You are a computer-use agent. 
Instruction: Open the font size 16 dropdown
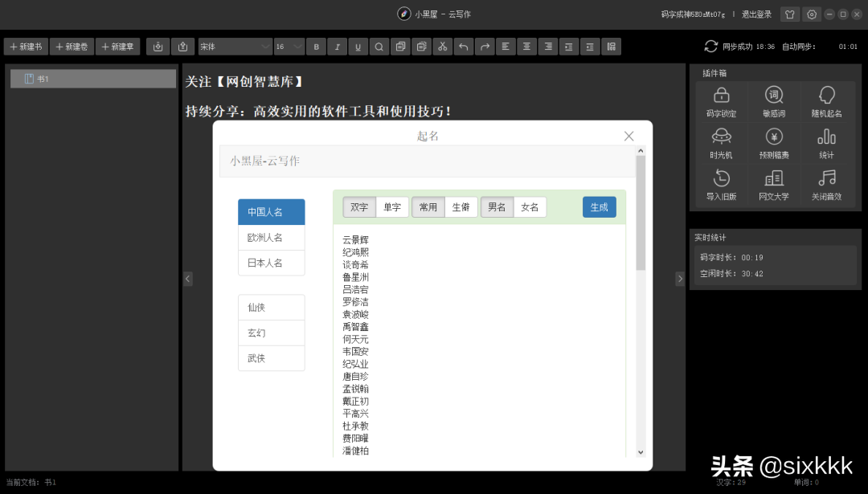[289, 47]
